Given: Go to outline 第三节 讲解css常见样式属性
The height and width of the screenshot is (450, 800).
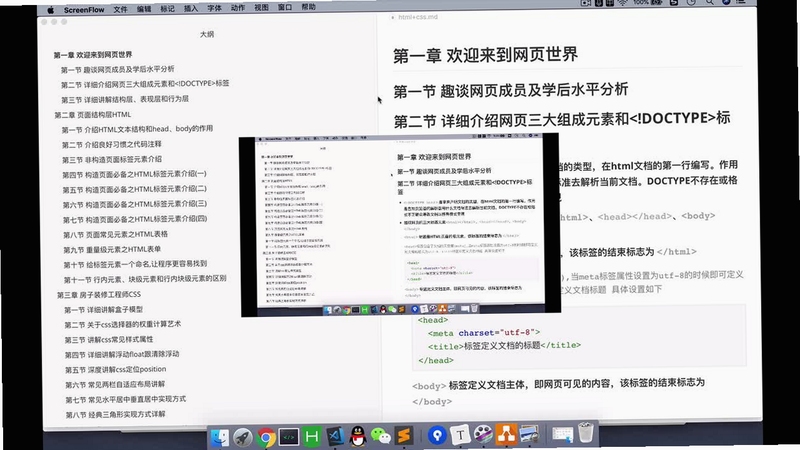Looking at the screenshot, I should (109, 339).
